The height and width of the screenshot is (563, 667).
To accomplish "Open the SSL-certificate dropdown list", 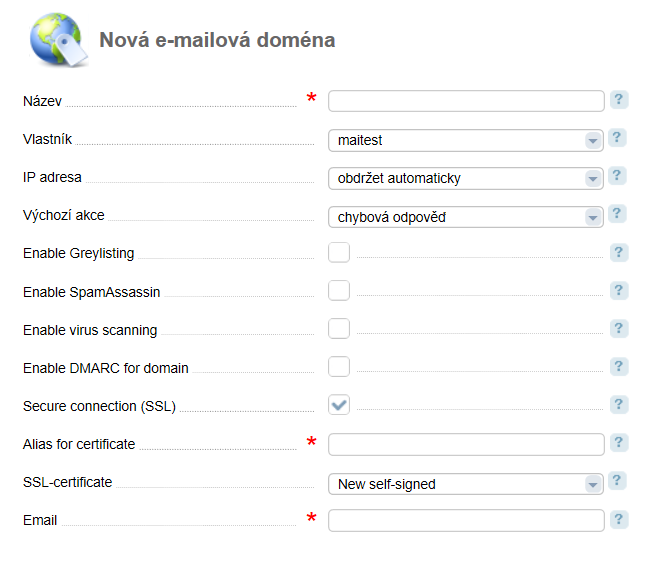I will point(466,484).
